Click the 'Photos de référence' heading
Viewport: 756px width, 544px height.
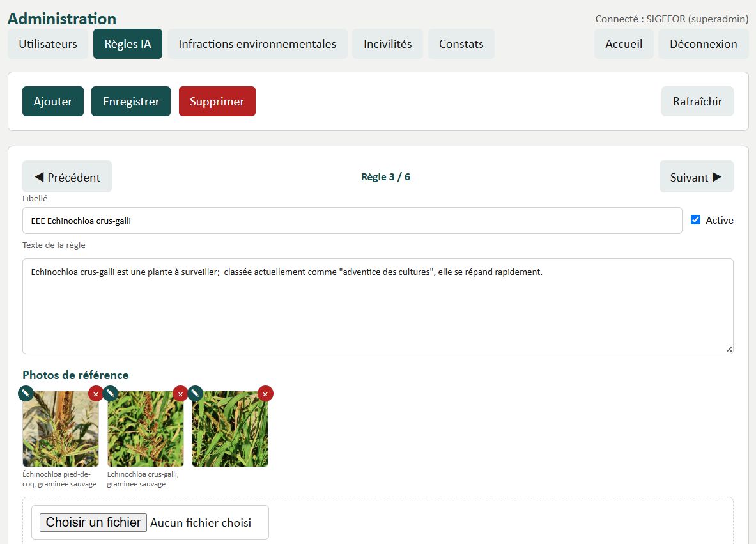coord(75,375)
